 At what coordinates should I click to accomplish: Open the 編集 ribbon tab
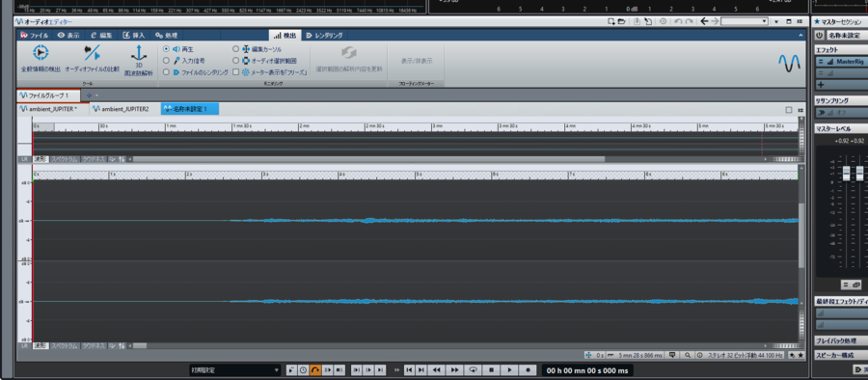(x=101, y=35)
